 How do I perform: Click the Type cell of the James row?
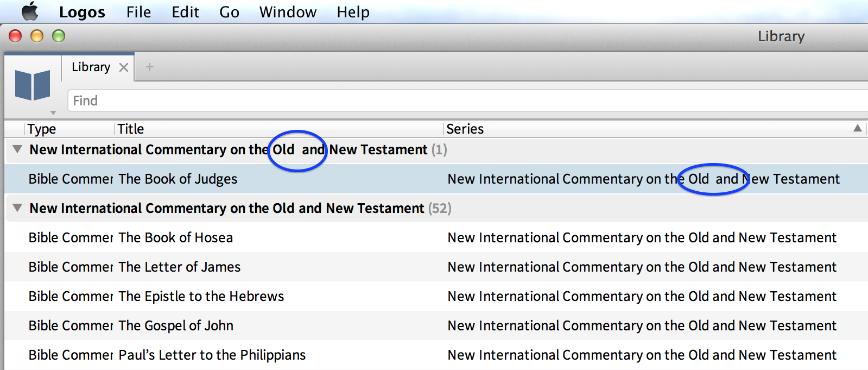click(71, 267)
